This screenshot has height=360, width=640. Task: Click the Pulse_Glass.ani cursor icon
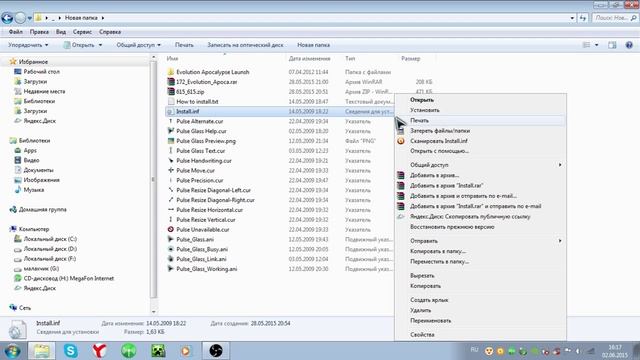tap(171, 239)
